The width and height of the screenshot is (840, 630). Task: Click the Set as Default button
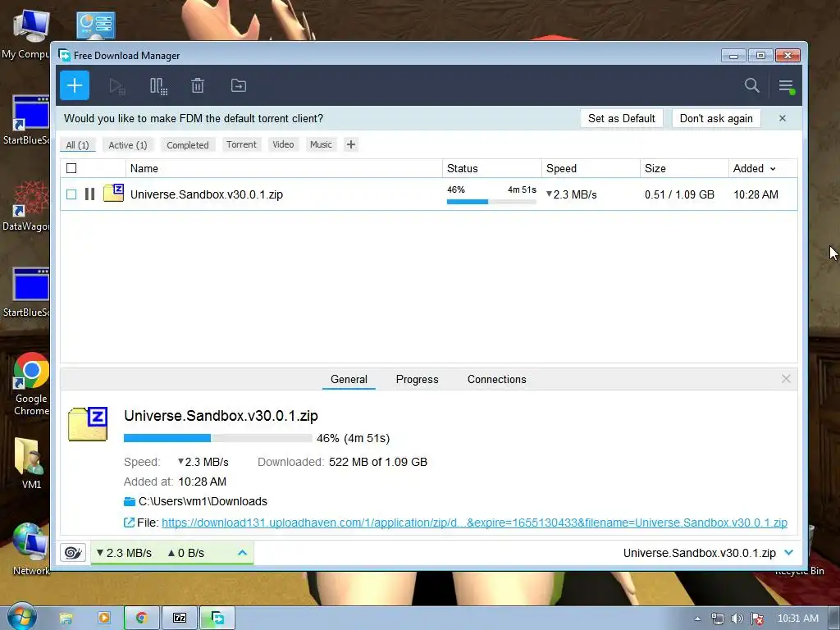point(622,118)
